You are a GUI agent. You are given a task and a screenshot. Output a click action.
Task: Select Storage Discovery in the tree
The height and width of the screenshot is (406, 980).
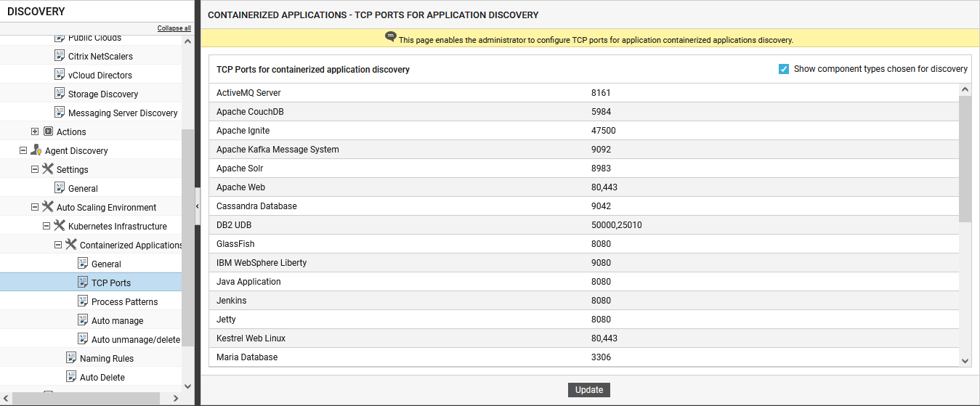click(x=103, y=94)
